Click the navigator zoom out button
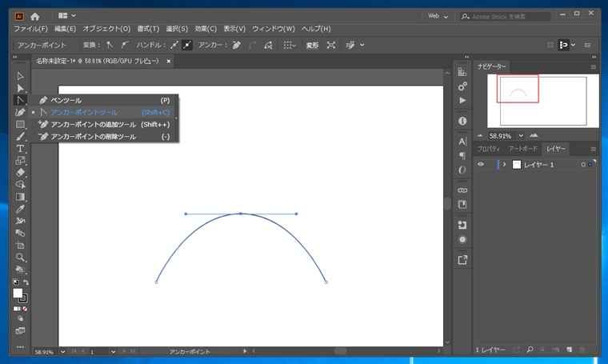Screen dimensions: 608x364 pos(480,136)
